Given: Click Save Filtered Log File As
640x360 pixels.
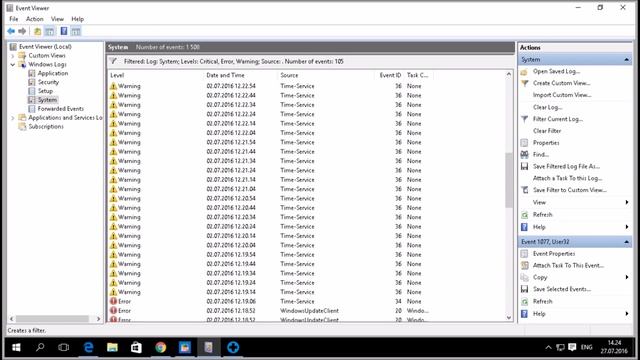Looking at the screenshot, I should pyautogui.click(x=566, y=167).
